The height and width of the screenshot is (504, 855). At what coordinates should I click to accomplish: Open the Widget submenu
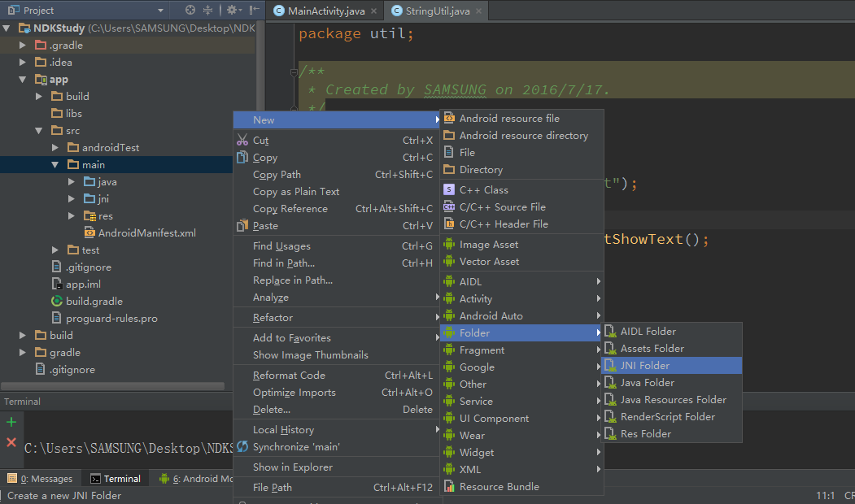(521, 452)
